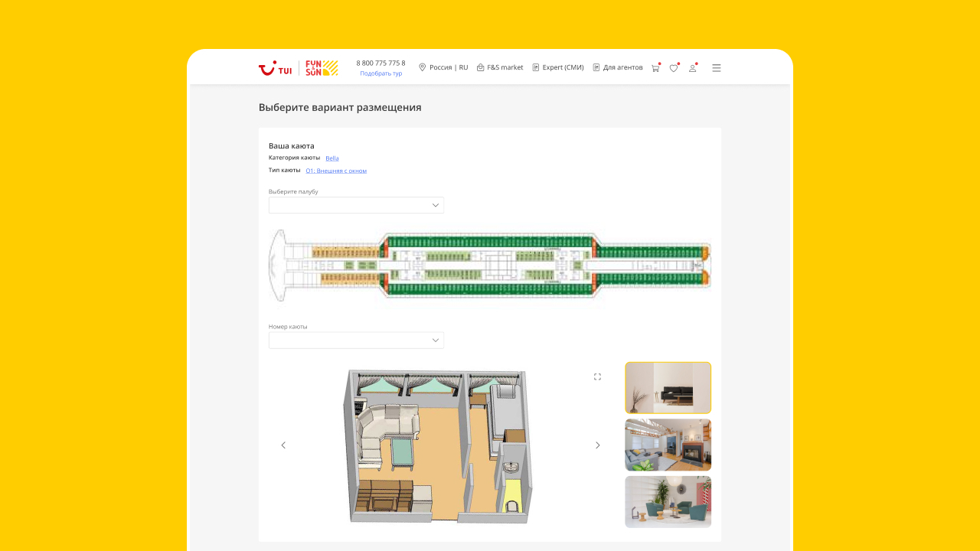Select the second thumbnail with the fireplace

[x=668, y=445]
